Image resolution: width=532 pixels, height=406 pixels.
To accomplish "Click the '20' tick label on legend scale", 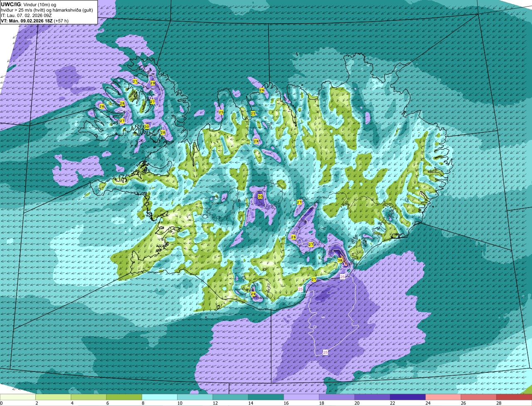I will (357, 403).
